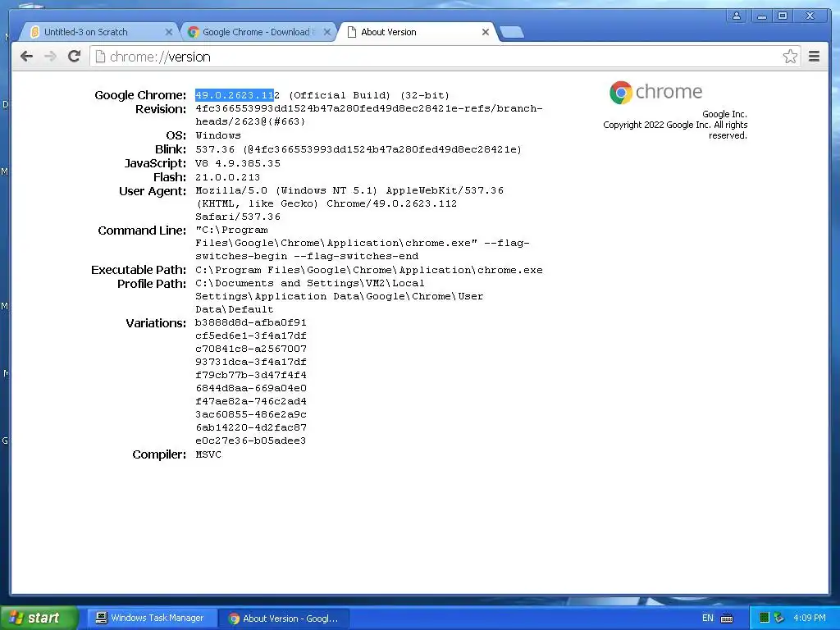
Task: Click the variation b3888d8d-afba0f91
Action: click(x=251, y=322)
